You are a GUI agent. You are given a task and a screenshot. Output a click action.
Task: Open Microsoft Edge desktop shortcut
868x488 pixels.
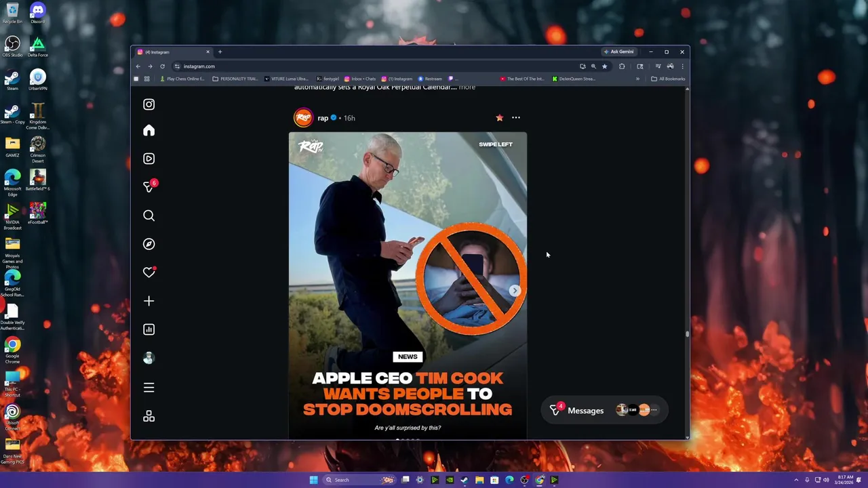[12, 183]
